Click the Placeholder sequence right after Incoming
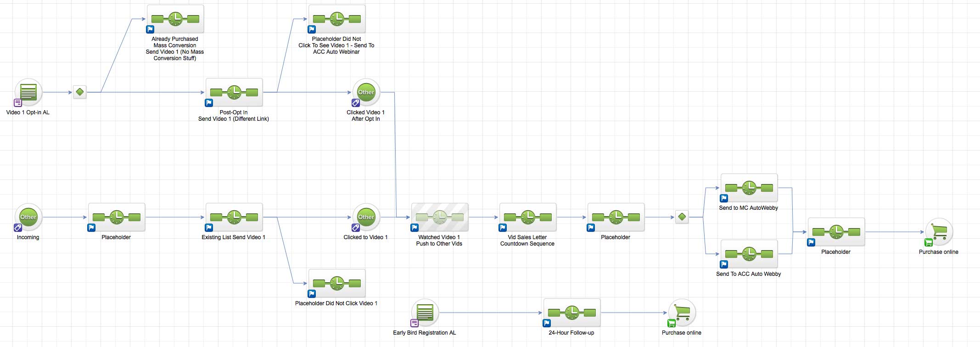980x347 pixels. pyautogui.click(x=117, y=217)
